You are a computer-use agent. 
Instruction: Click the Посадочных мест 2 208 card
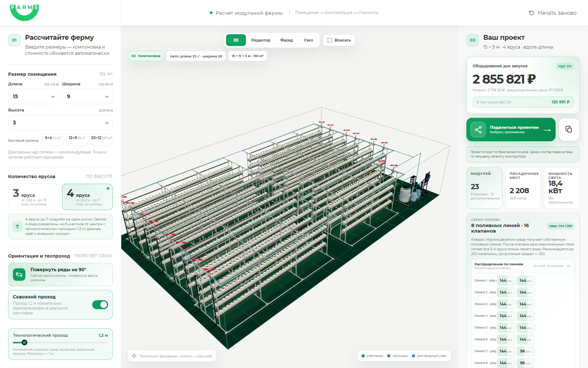tap(523, 188)
